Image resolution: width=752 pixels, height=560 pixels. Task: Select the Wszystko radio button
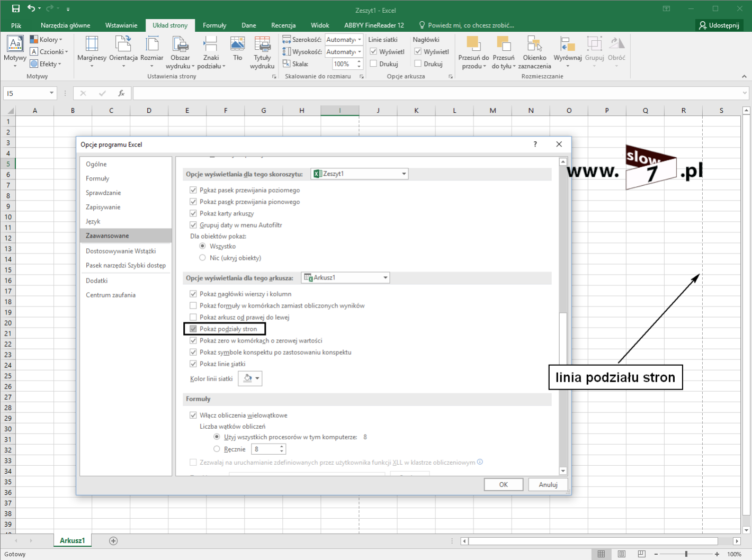[202, 246]
